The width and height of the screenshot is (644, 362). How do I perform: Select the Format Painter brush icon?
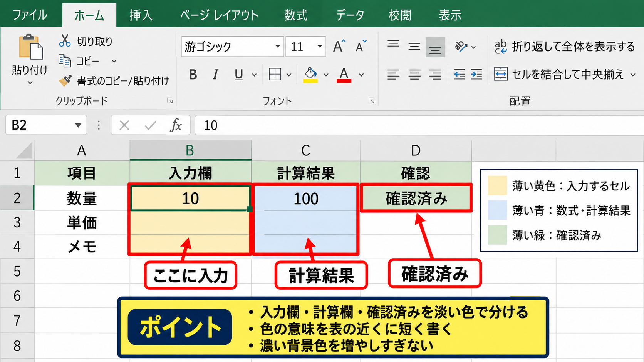(65, 80)
